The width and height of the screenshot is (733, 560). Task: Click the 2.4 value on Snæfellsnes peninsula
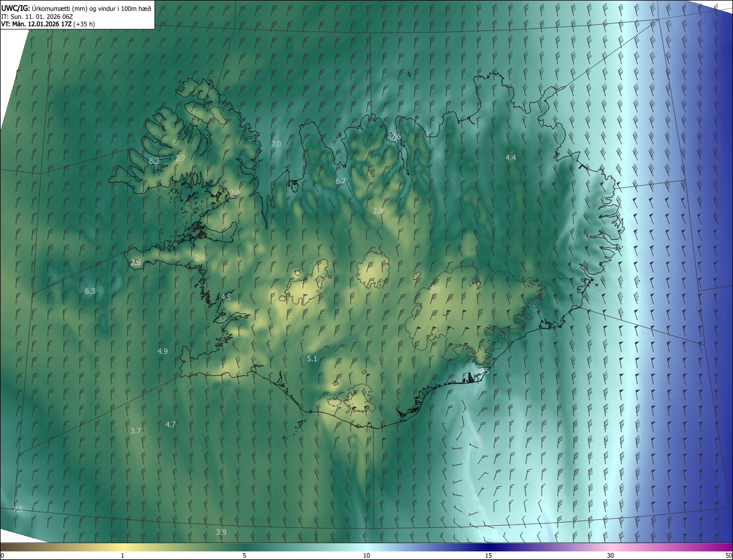(200, 258)
